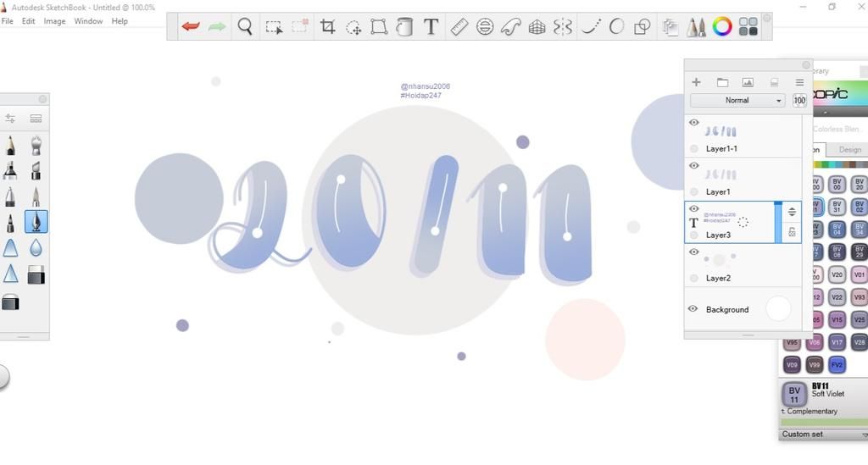Click the green Redo arrow
This screenshot has height=465, width=868.
[x=217, y=26]
